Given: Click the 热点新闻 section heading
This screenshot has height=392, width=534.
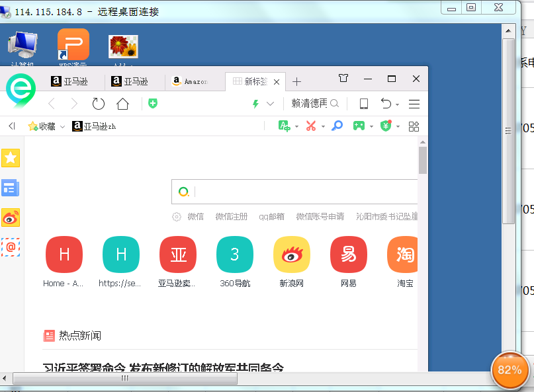Looking at the screenshot, I should click(80, 336).
